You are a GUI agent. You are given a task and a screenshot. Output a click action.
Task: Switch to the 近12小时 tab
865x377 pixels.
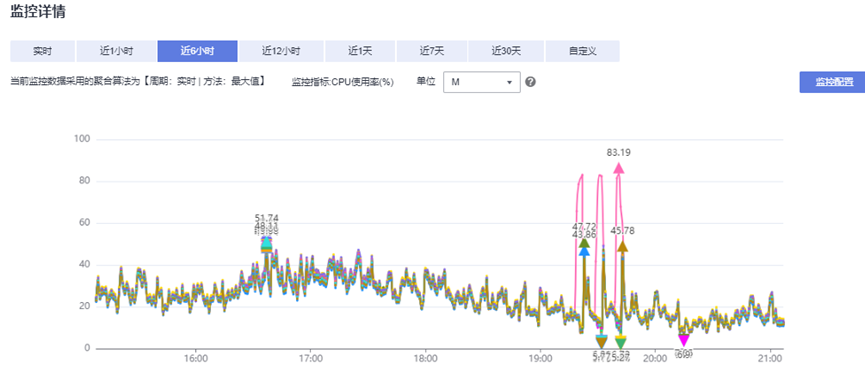pyautogui.click(x=281, y=51)
